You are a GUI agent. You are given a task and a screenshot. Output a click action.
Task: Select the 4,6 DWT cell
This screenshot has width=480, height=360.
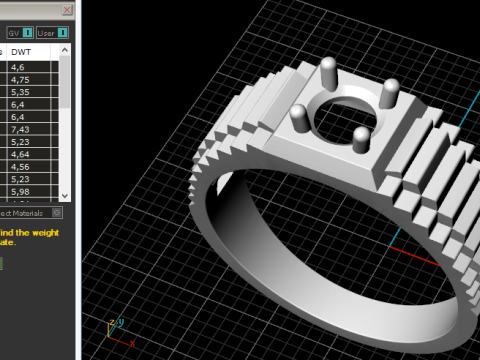(29, 67)
